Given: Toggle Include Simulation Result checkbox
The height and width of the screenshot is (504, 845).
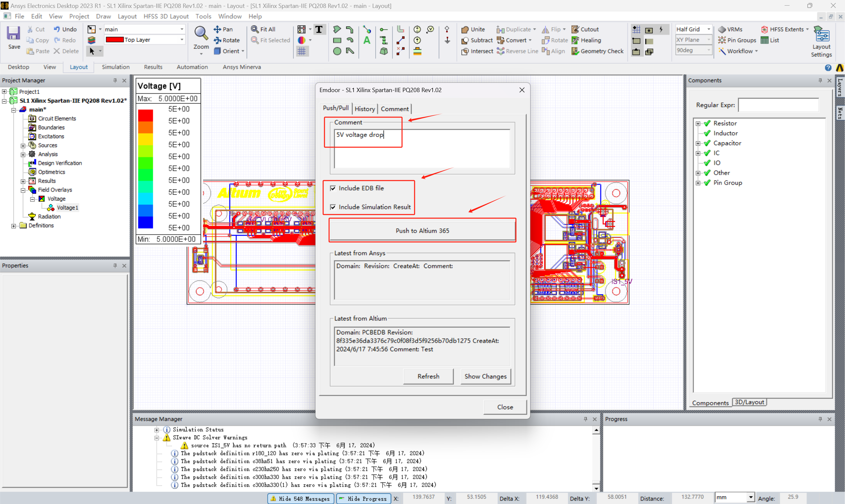Looking at the screenshot, I should click(333, 207).
